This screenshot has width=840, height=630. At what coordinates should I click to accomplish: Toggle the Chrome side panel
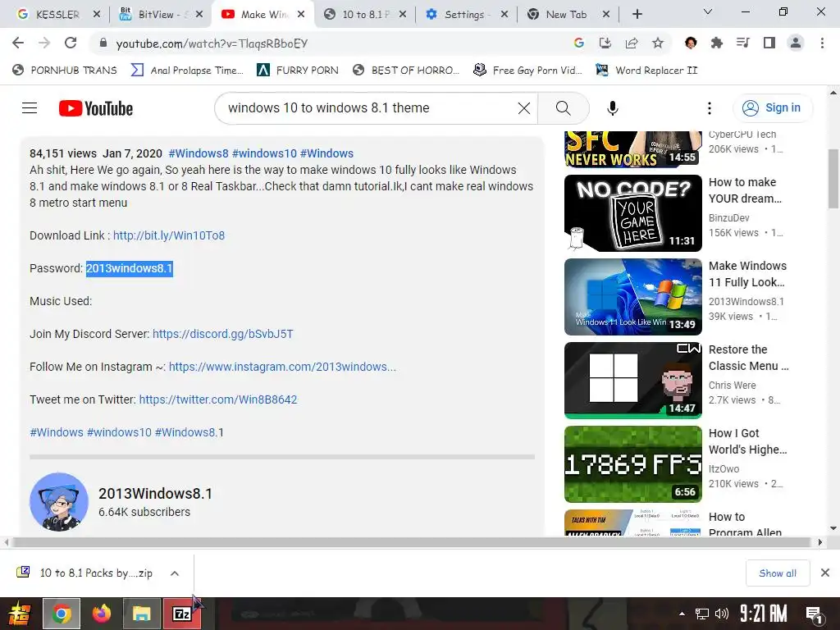769,43
